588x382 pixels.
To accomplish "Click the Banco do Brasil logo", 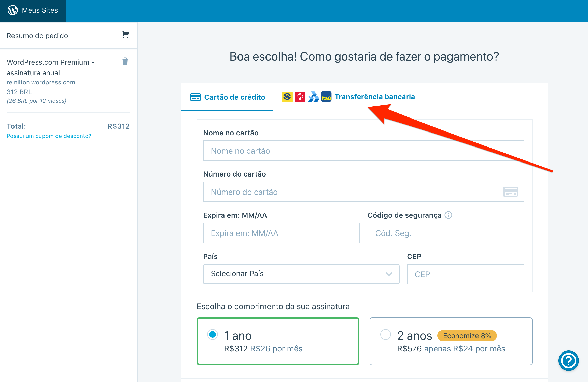I will click(287, 97).
